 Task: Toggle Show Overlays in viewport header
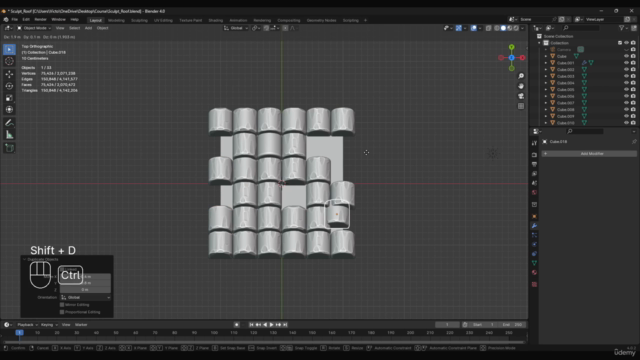tap(473, 28)
